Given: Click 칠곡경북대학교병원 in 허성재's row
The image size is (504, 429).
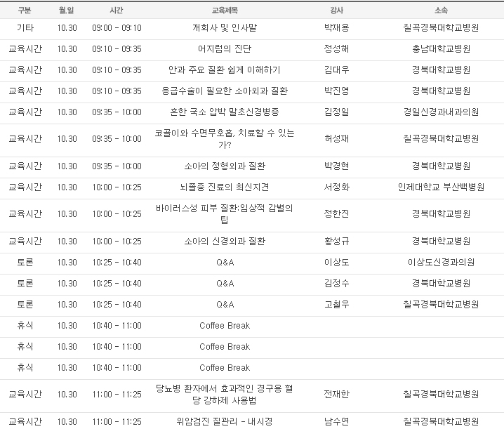Looking at the screenshot, I should (441, 138).
